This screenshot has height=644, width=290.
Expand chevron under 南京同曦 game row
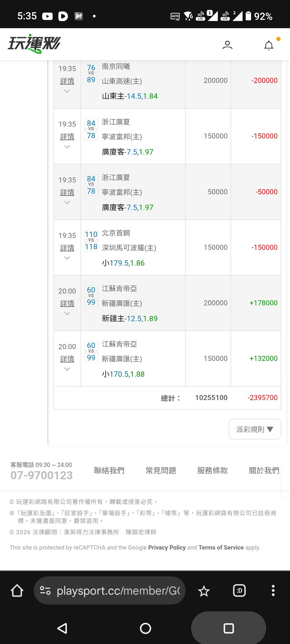(67, 92)
